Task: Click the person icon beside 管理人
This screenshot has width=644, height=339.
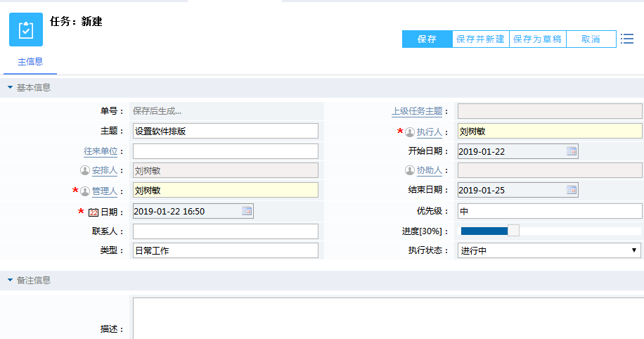Action: (x=85, y=191)
